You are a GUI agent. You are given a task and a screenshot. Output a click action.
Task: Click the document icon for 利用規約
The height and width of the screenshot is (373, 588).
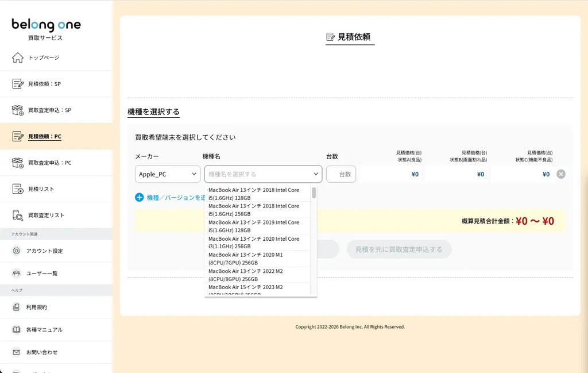tap(16, 307)
